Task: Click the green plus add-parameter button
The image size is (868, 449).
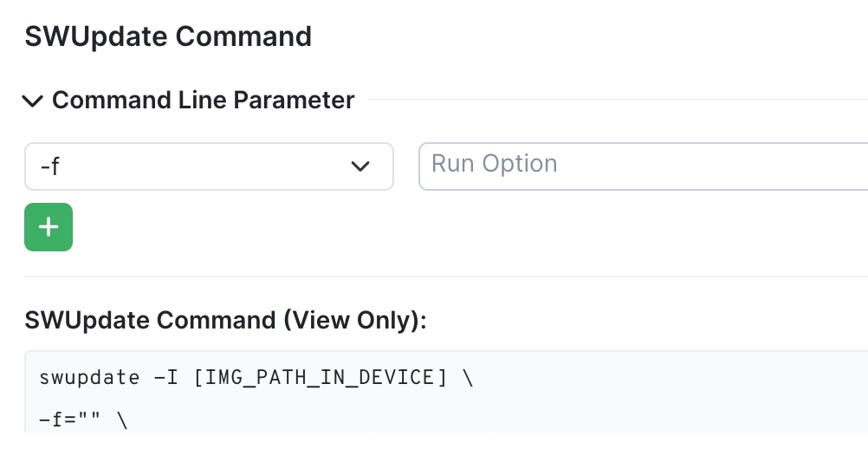Action: pyautogui.click(x=49, y=227)
